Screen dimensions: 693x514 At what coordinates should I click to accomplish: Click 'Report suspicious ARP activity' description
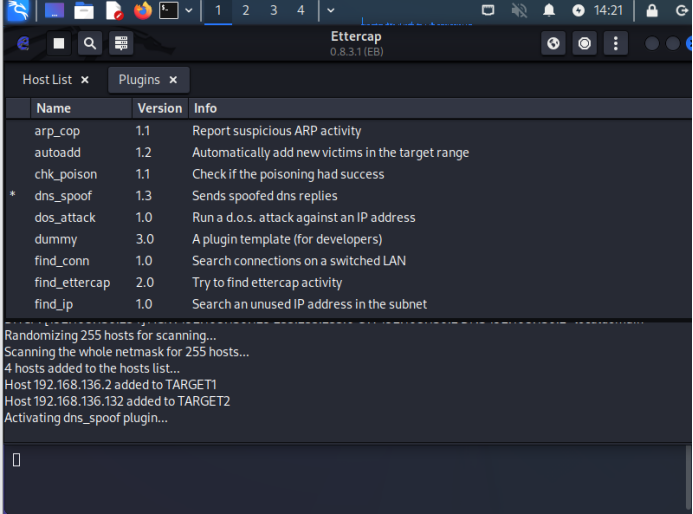(x=277, y=131)
